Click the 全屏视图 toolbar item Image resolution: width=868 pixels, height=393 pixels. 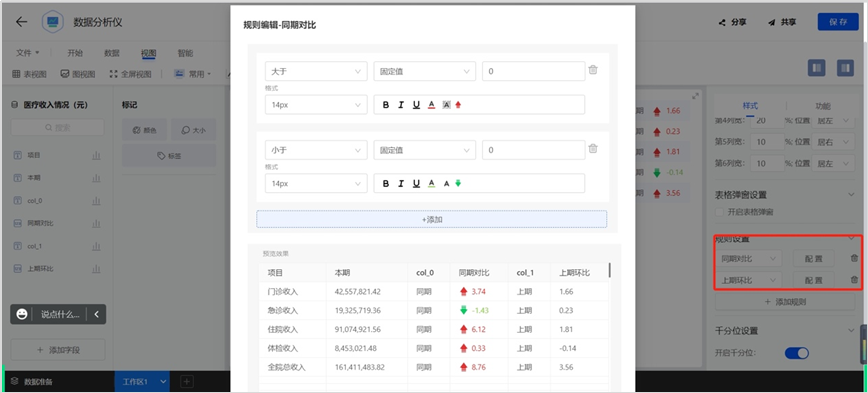pos(131,74)
